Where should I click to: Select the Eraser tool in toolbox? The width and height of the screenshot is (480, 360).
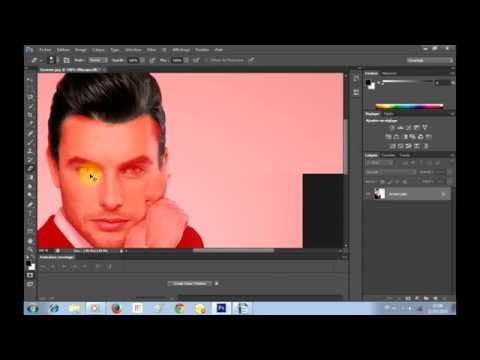[x=30, y=168]
